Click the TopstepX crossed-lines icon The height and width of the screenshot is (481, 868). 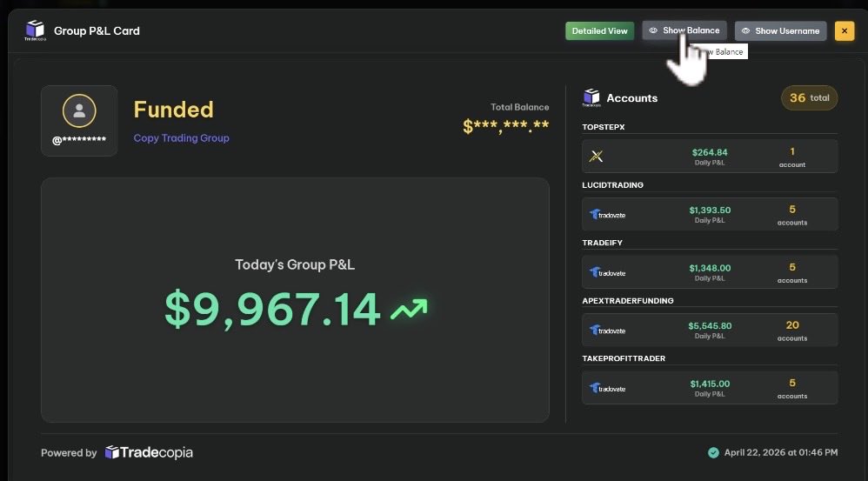click(596, 156)
